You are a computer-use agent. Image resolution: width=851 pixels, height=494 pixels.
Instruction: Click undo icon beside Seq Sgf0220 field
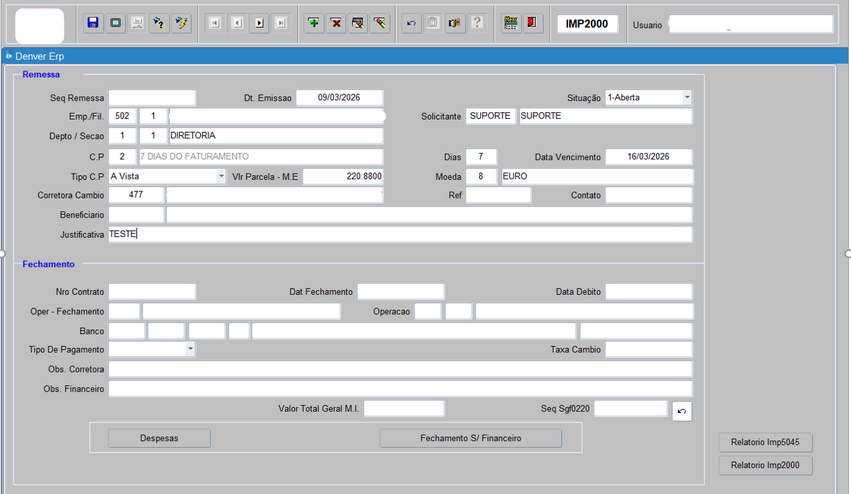(682, 410)
